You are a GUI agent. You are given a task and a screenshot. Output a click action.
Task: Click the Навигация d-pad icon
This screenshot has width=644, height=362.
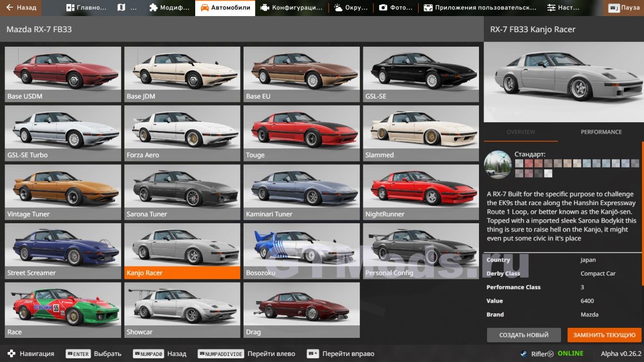coord(11,353)
